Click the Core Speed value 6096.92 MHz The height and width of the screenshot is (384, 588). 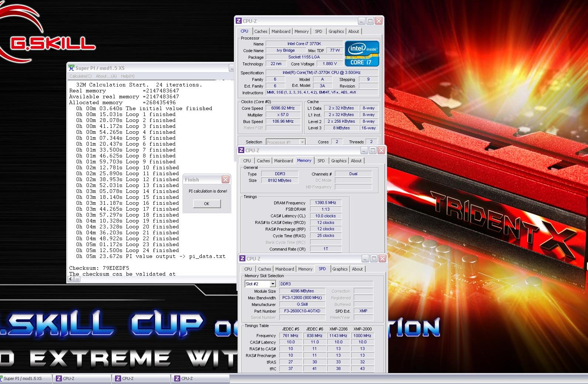pyautogui.click(x=283, y=108)
